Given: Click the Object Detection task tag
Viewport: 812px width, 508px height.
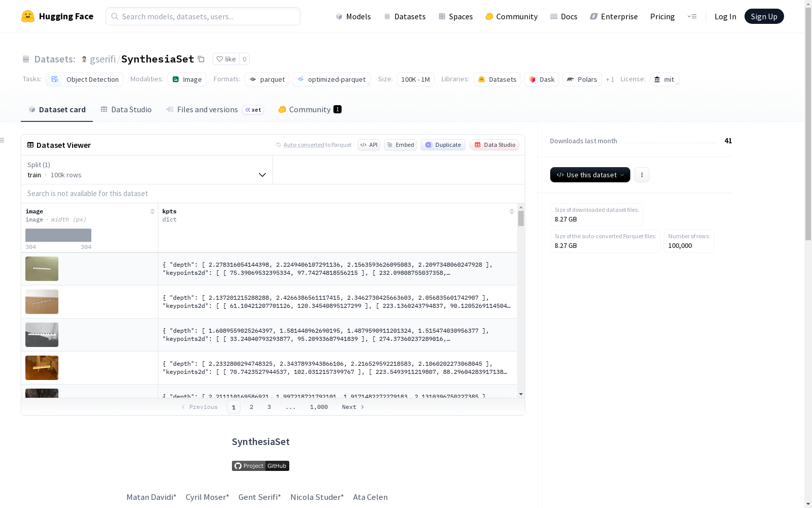Looking at the screenshot, I should (x=85, y=79).
